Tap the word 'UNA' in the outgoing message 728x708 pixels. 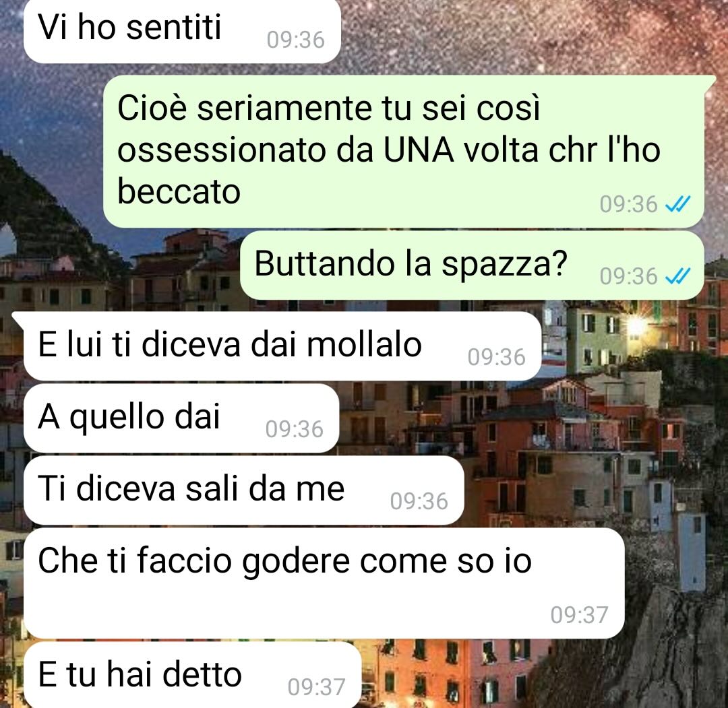419,150
